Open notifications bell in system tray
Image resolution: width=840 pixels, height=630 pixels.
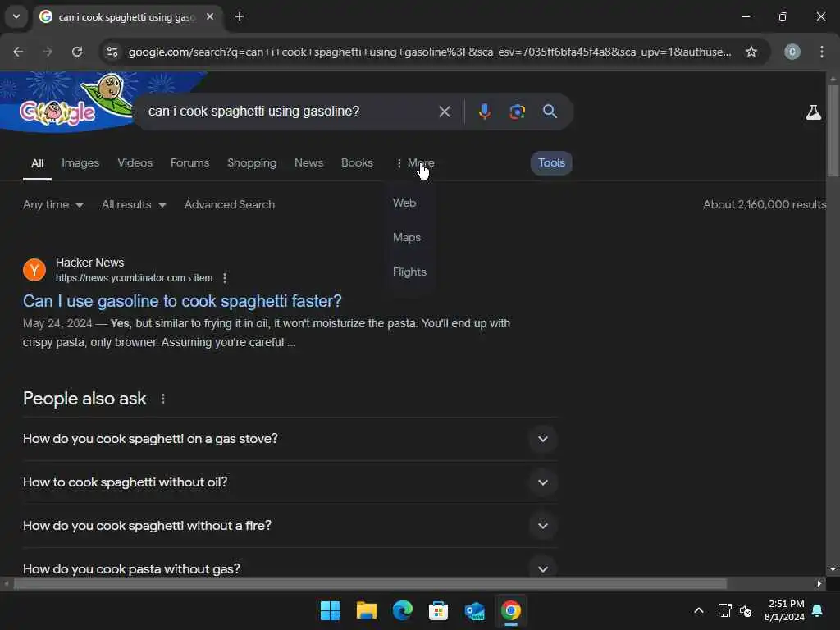tap(818, 610)
